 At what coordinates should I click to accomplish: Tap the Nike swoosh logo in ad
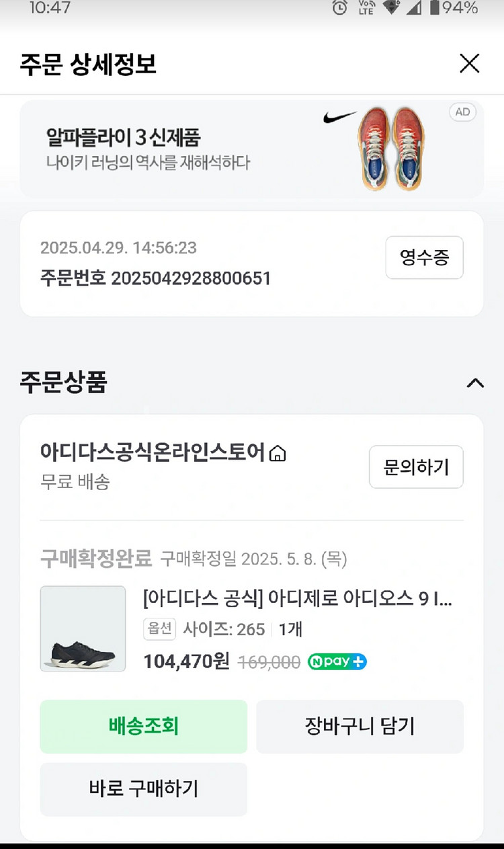339,118
